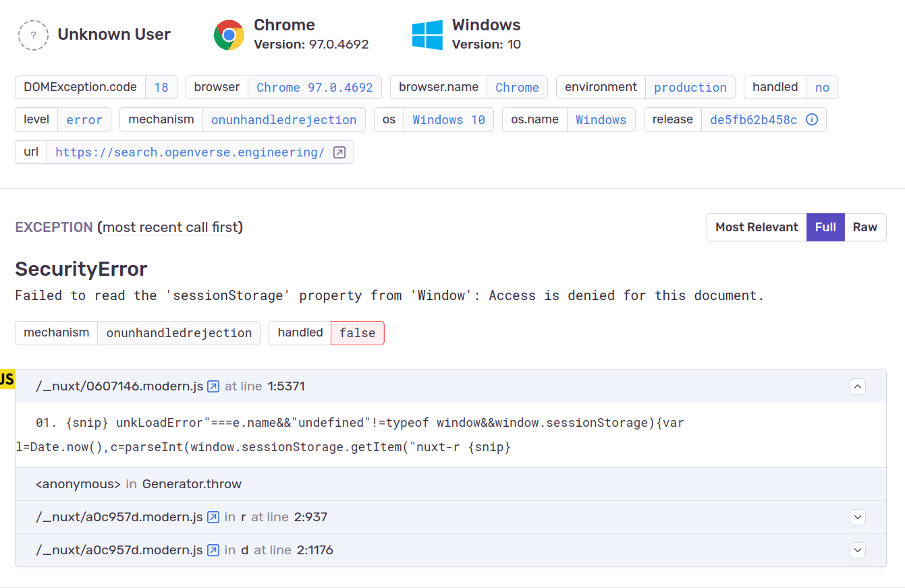Viewport: 905px width, 588px height.
Task: Open the search.openverse.engineering URL link
Action: coord(188,152)
